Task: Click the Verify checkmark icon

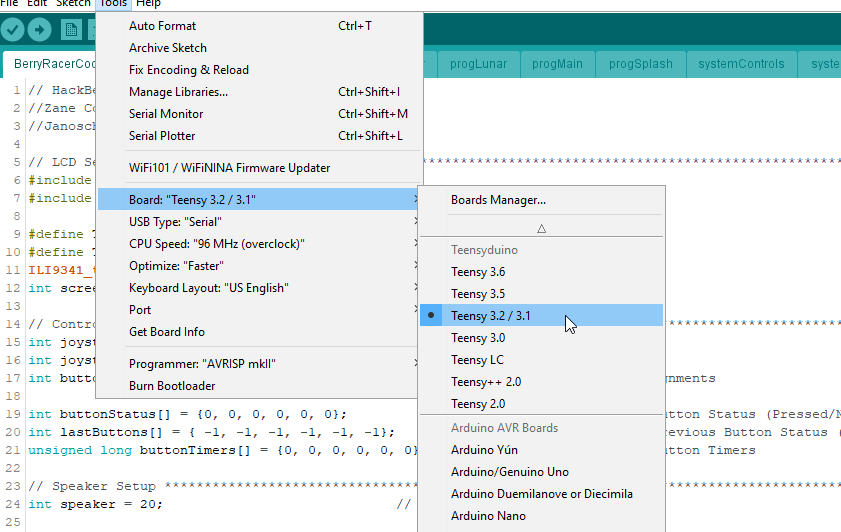Action: pos(12,29)
